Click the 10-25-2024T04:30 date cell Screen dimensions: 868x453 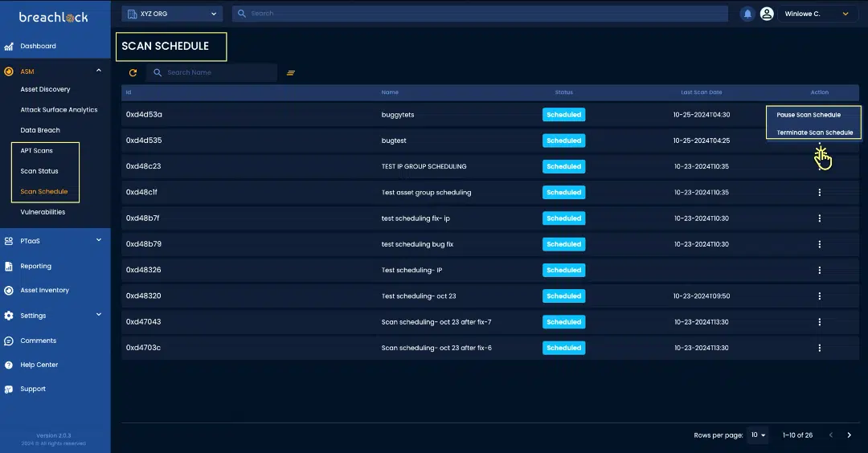702,115
